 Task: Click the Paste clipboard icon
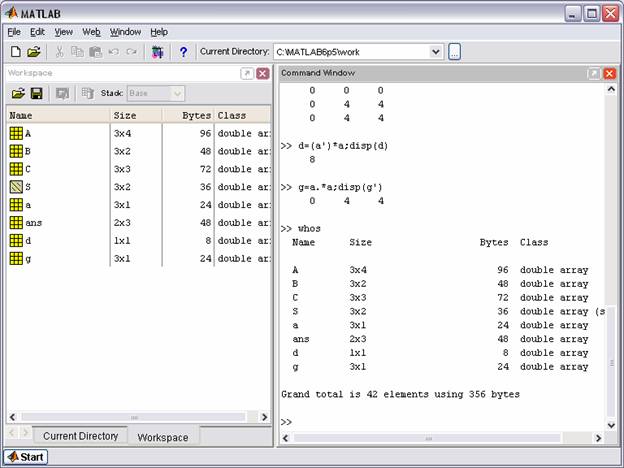point(96,52)
